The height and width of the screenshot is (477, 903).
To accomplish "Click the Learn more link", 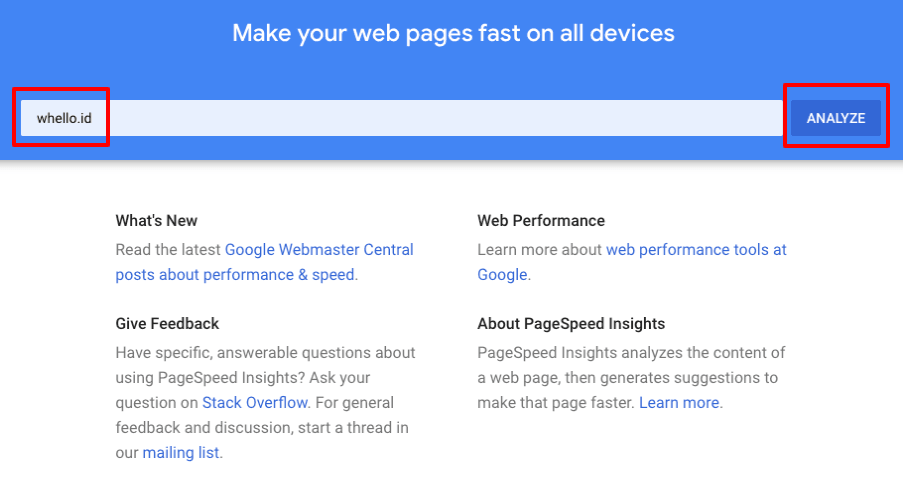I will pos(680,402).
